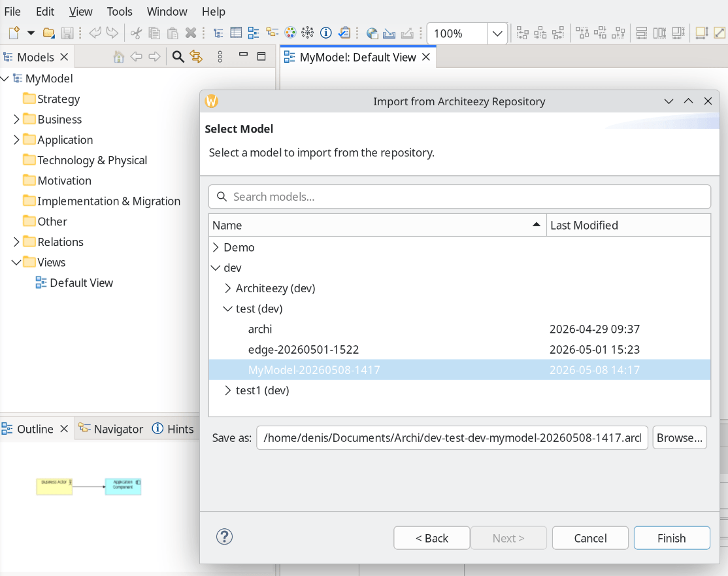The width and height of the screenshot is (728, 576).
Task: Expand test1 (dev) in dialog
Action: coord(227,390)
